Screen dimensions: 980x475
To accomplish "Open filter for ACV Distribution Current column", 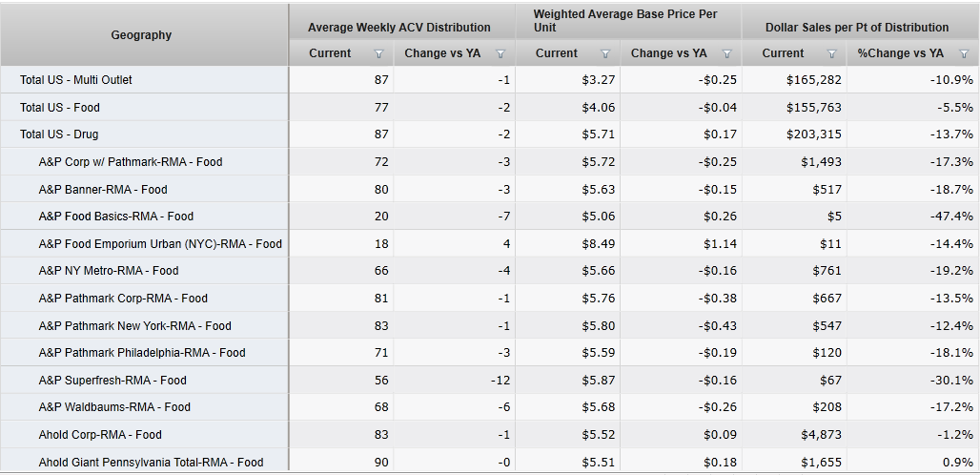I will 378,54.
